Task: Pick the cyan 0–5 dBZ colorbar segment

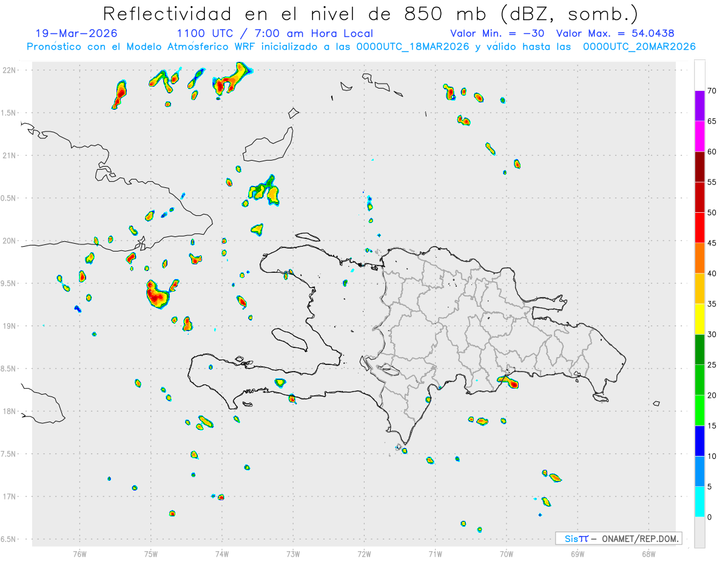Action: (699, 501)
